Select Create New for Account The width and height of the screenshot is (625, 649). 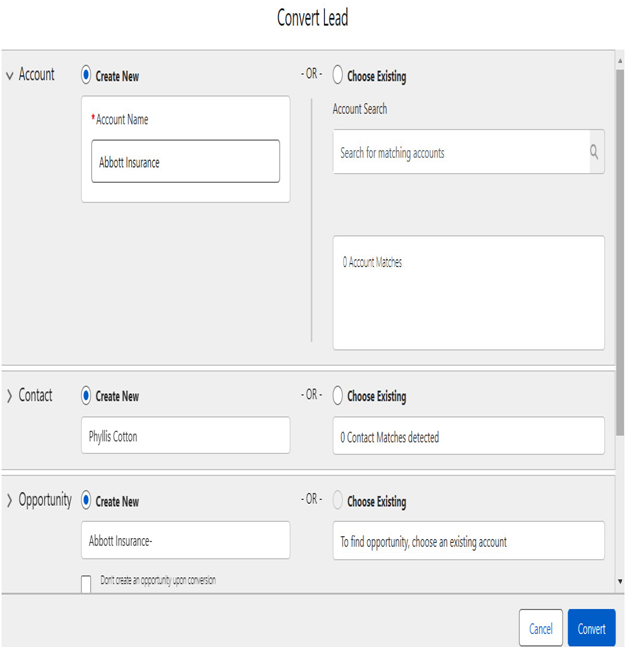86,75
